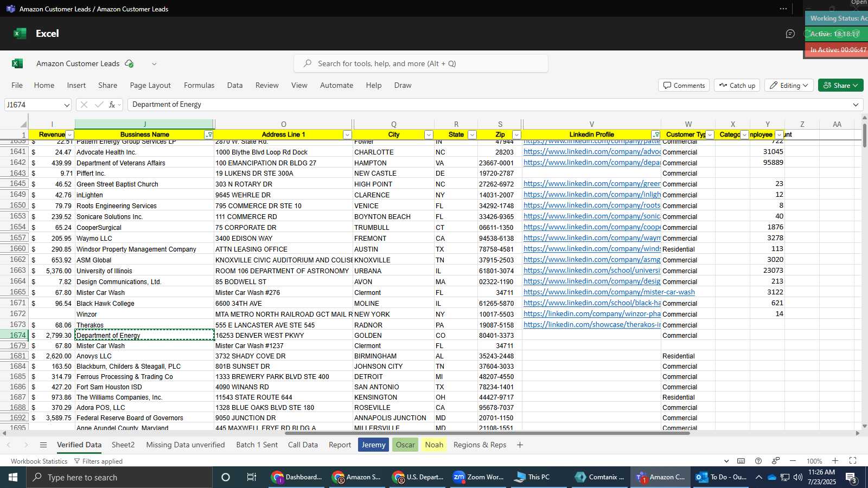Open the Customer Type filter dropdown
This screenshot has height=488, width=868.
tap(710, 135)
